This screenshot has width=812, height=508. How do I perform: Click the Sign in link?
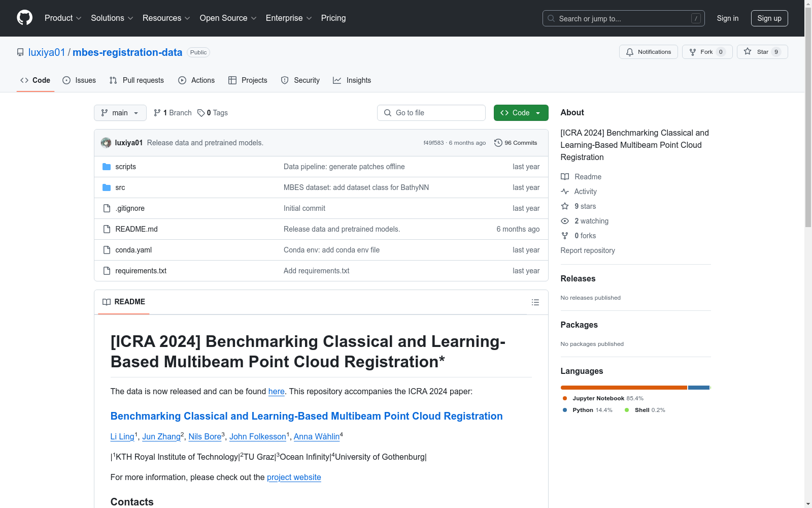[727, 18]
